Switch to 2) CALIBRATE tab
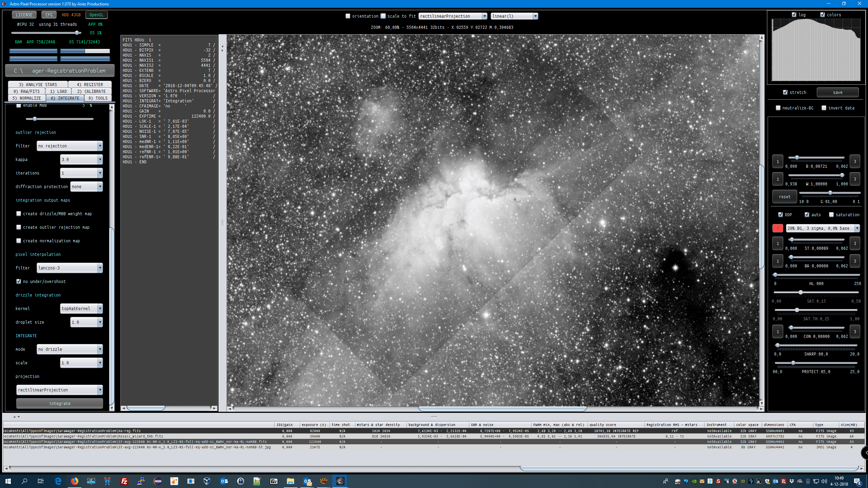Image resolution: width=868 pixels, height=488 pixels. coord(92,91)
